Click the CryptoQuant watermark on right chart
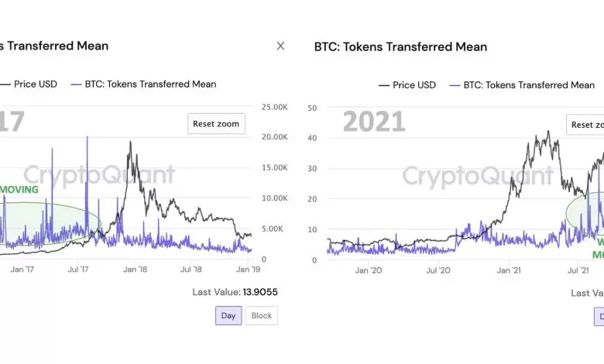This screenshot has height=364, width=604. click(x=477, y=176)
